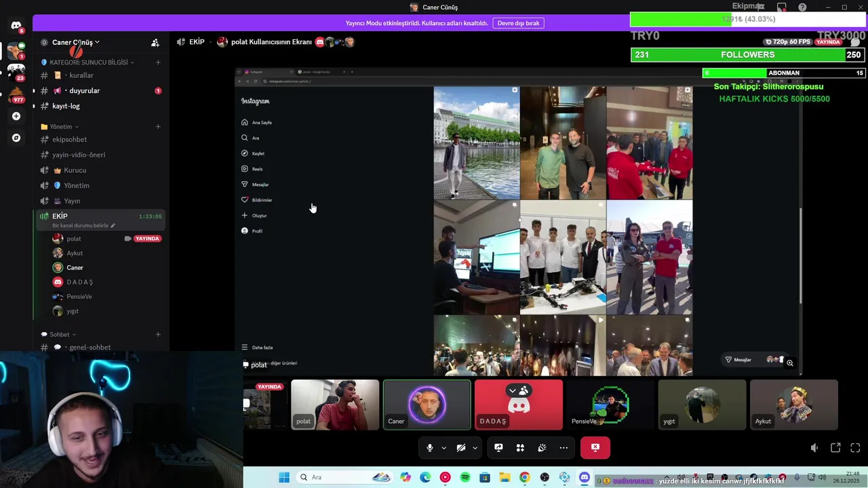Set channel status via 'Bir kanal durumu belirle'
This screenshot has width=868, height=488.
(83, 226)
